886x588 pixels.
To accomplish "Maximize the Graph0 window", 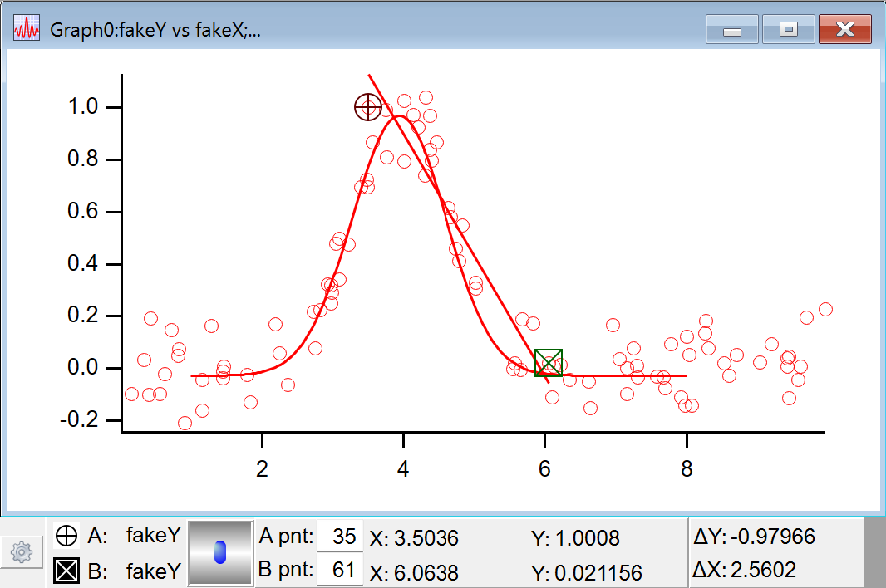I will tap(788, 30).
